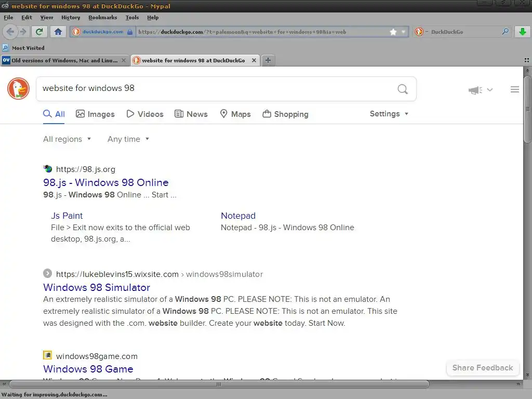Switch to News results

pyautogui.click(x=191, y=114)
